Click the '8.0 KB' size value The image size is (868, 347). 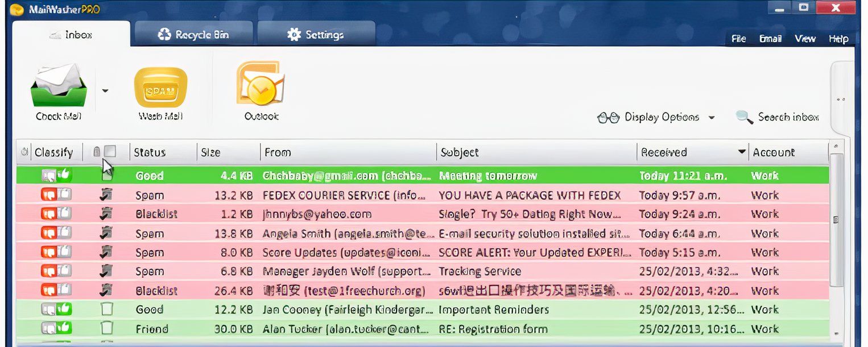tap(237, 253)
